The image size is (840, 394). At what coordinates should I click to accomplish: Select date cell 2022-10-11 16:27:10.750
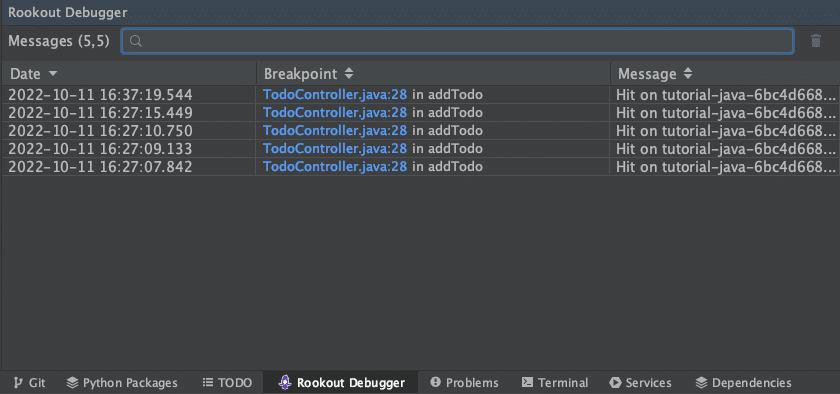pyautogui.click(x=129, y=131)
